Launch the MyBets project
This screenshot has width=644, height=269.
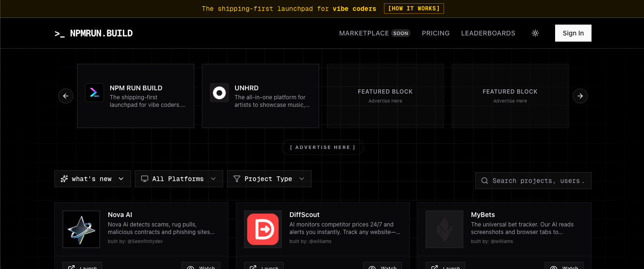coord(445,266)
